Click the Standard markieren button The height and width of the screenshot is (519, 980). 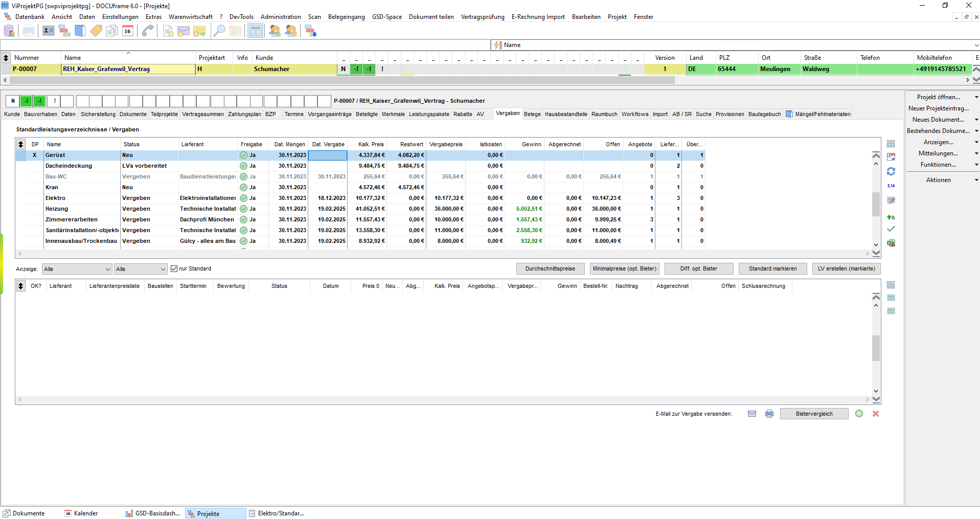(772, 268)
